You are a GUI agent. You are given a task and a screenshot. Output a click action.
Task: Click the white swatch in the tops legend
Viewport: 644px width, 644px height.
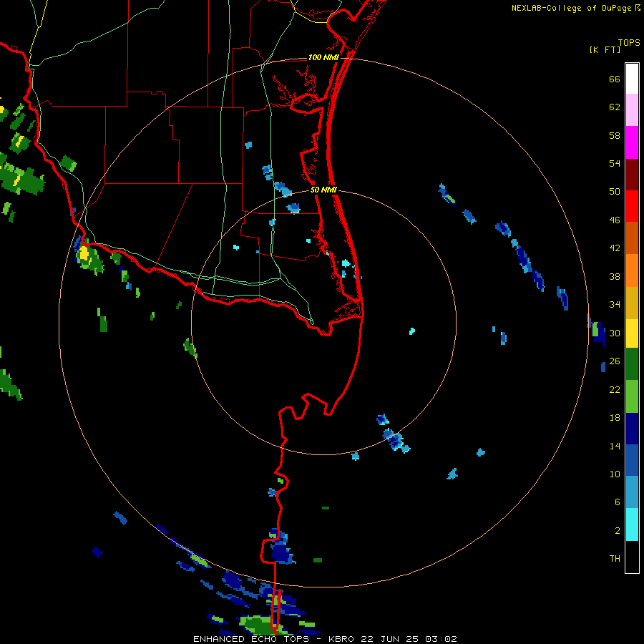pyautogui.click(x=632, y=79)
